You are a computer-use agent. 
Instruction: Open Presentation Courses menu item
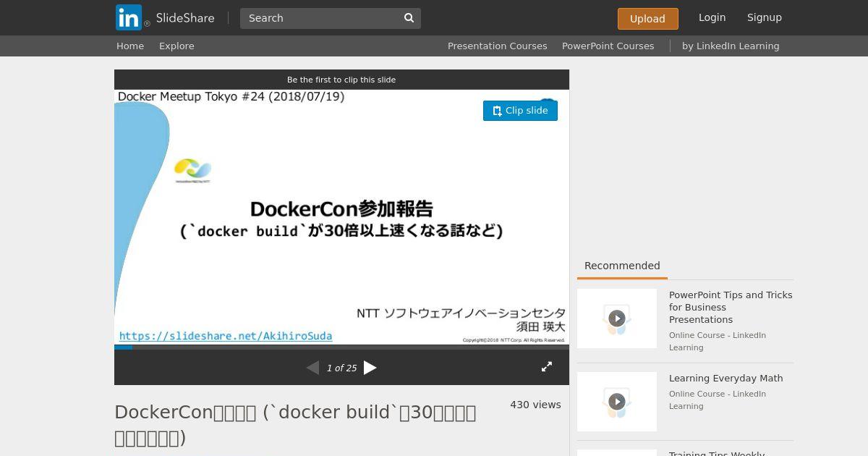tap(497, 46)
